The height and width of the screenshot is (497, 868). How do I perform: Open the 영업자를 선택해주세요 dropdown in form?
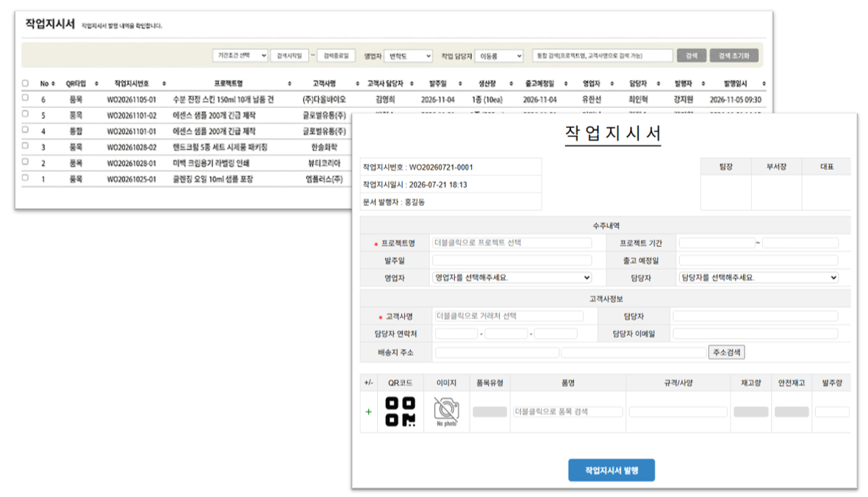pyautogui.click(x=512, y=277)
